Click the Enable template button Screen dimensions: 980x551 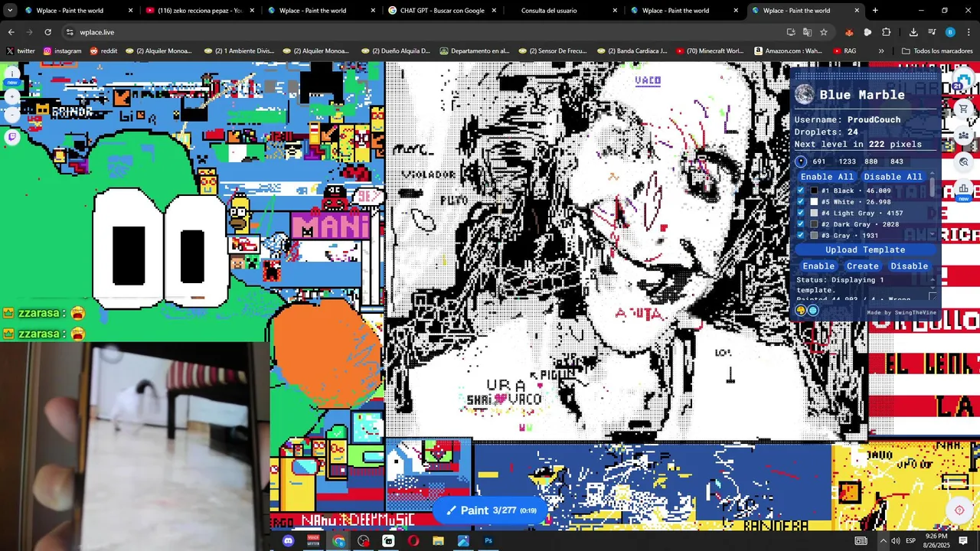[818, 266]
